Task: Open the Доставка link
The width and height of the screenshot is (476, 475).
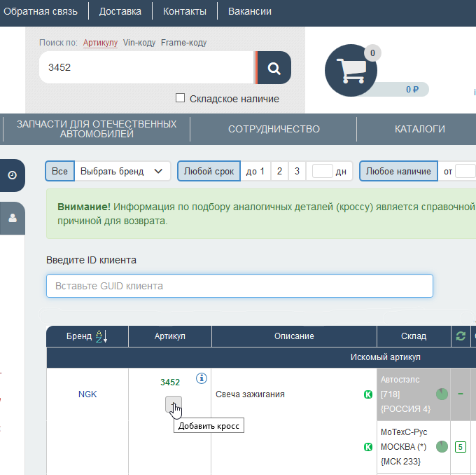Action: click(x=120, y=11)
